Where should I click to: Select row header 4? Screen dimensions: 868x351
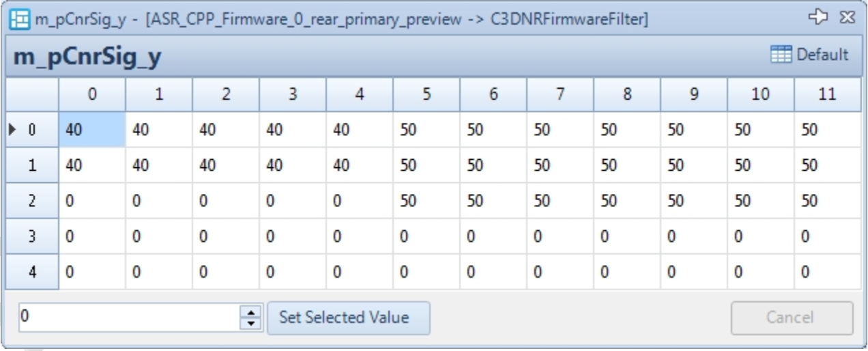click(x=31, y=272)
